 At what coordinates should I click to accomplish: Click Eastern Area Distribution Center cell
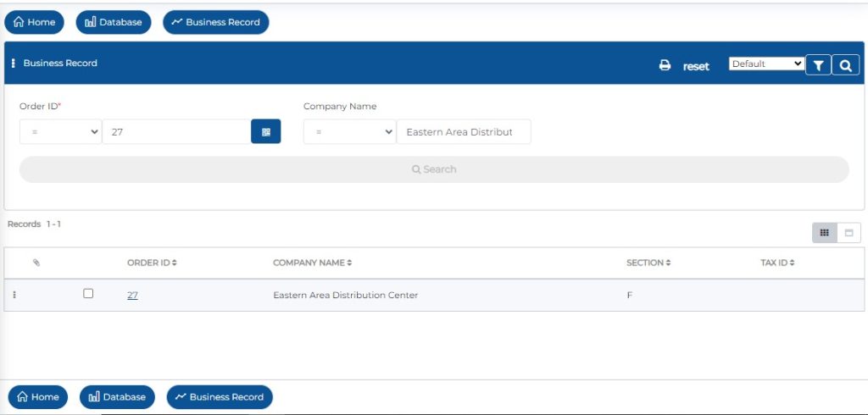346,295
